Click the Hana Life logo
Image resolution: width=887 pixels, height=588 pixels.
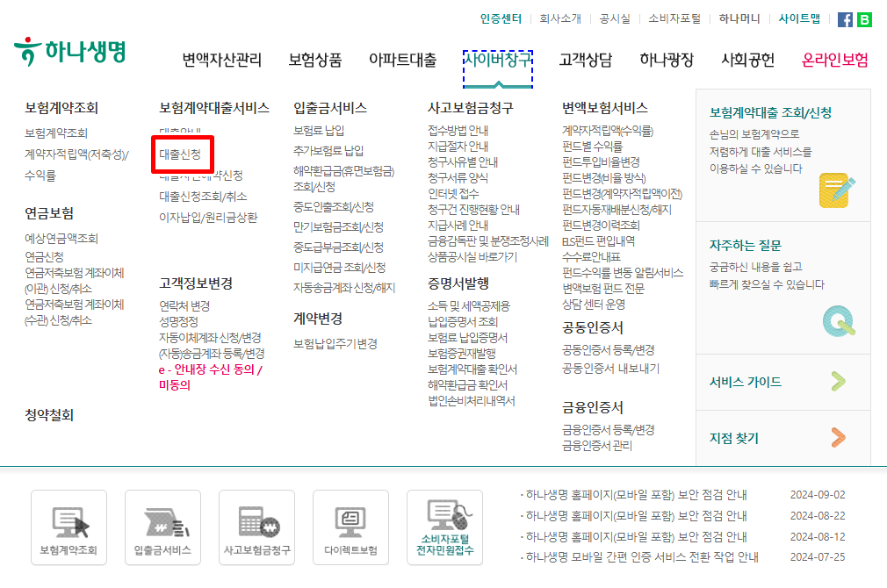click(x=69, y=52)
